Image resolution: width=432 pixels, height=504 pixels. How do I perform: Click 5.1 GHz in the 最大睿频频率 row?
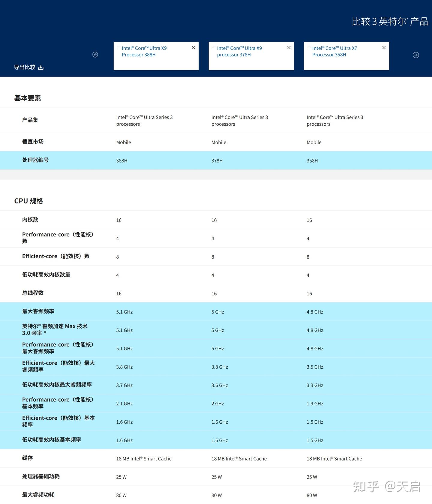point(124,312)
